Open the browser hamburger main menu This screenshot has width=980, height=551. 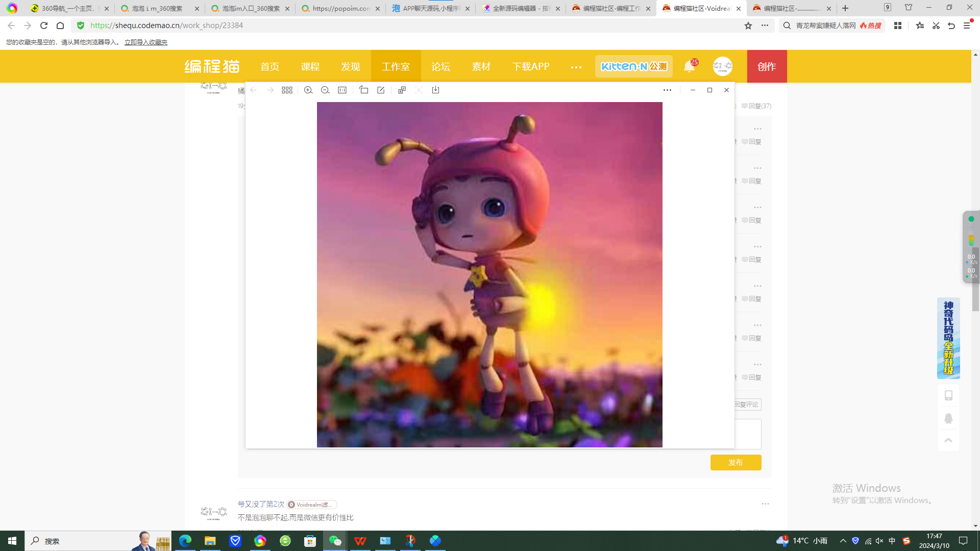(967, 26)
